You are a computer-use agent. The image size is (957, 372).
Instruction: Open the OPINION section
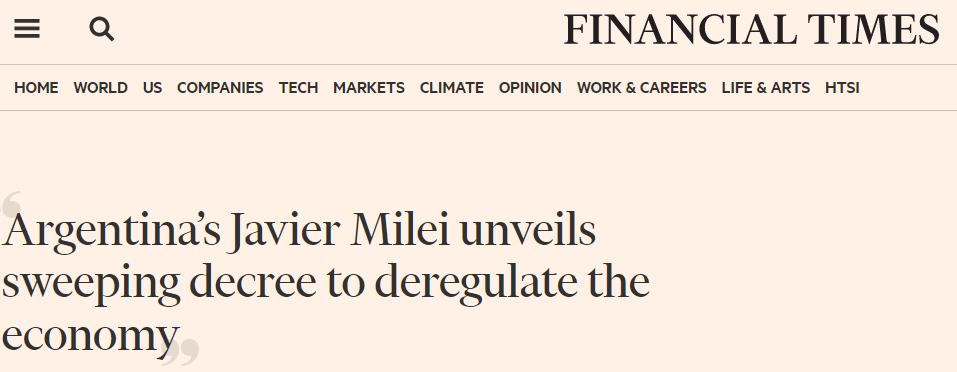(530, 88)
